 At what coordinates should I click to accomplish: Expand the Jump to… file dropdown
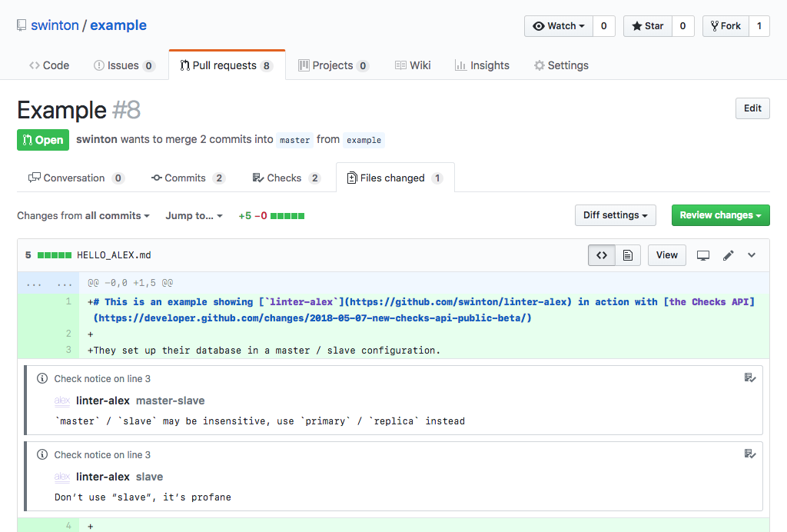click(194, 216)
